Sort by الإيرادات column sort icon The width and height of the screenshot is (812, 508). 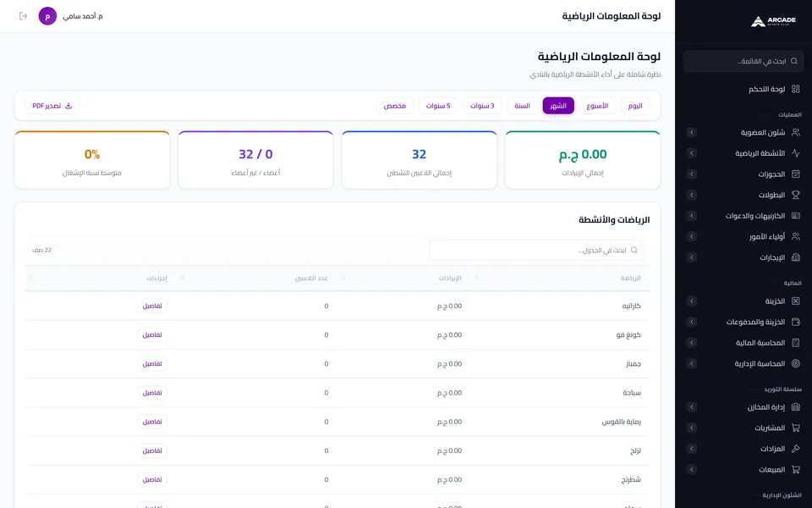point(343,278)
